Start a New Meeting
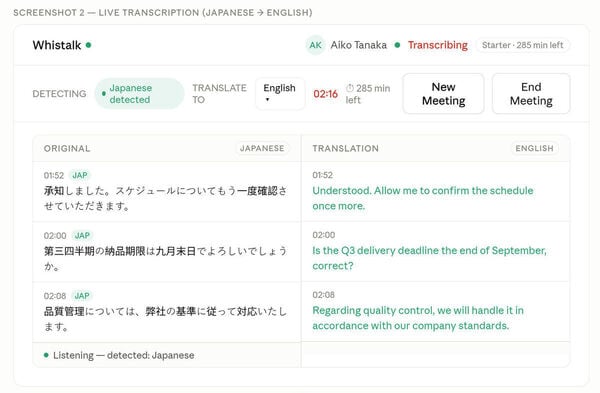Screen dimensions: 600x393 [443, 94]
